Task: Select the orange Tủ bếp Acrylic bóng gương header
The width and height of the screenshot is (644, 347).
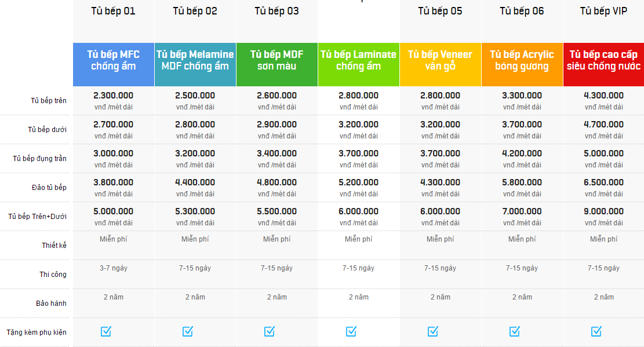Action: [x=522, y=64]
